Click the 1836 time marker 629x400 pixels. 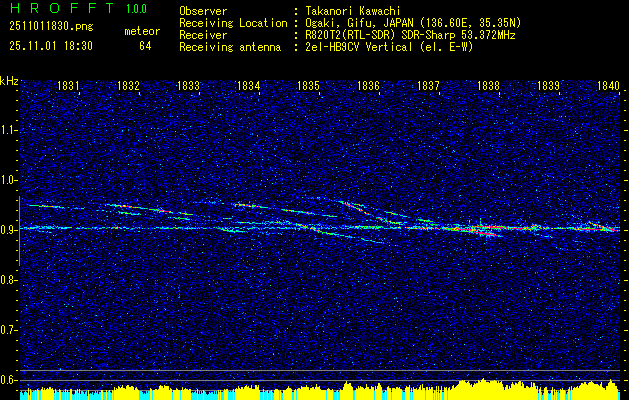pyautogui.click(x=368, y=85)
